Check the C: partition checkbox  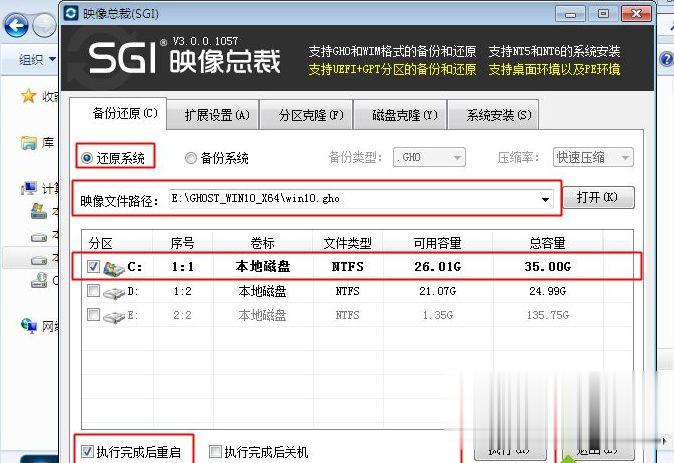[x=93, y=267]
